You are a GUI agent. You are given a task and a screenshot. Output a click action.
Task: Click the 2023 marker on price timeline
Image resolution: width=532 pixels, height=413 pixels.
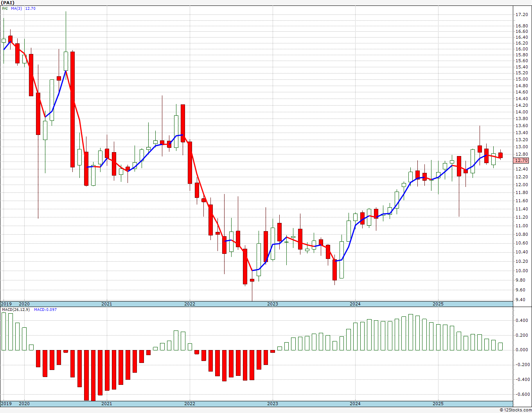pos(272,304)
